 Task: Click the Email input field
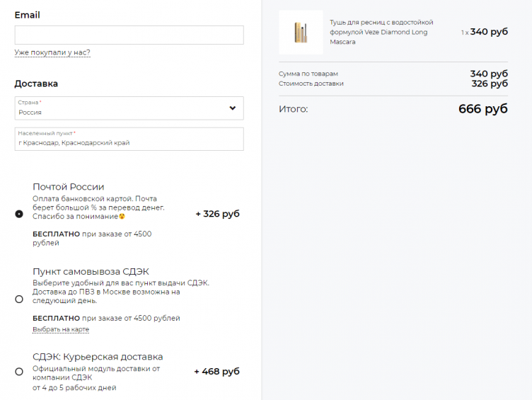[129, 35]
